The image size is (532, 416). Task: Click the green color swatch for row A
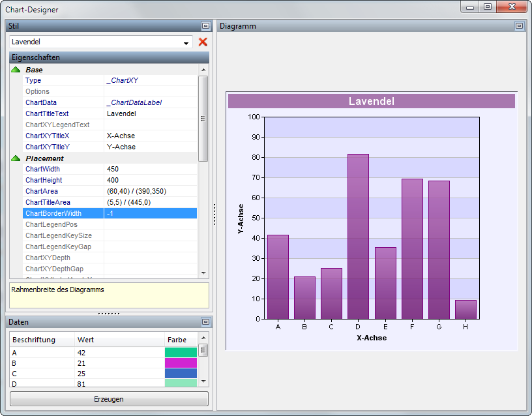pyautogui.click(x=181, y=353)
